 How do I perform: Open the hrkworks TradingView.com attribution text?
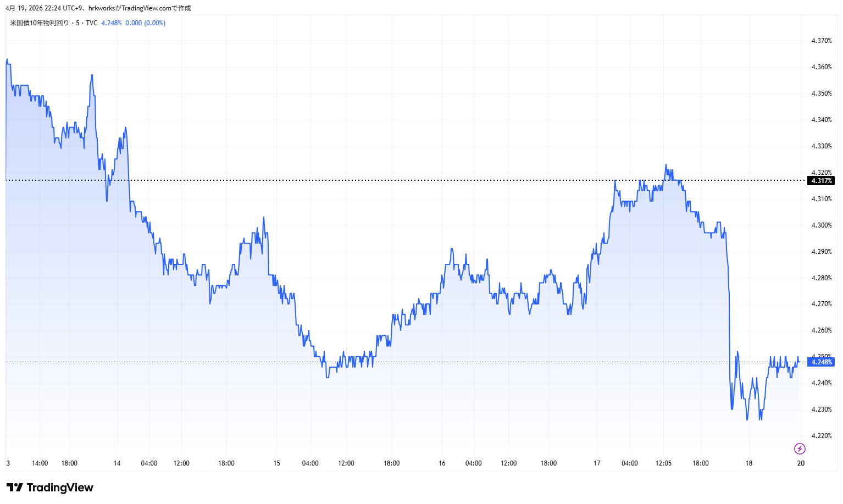140,8
